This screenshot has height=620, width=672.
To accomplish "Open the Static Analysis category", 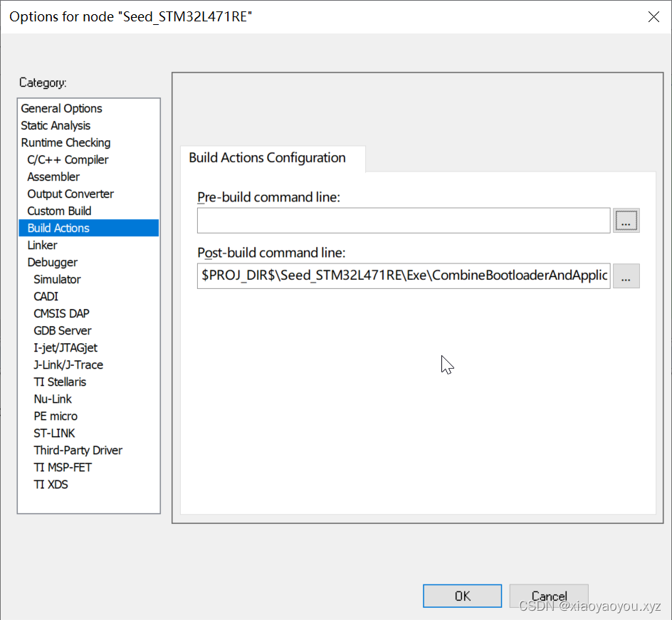I will pos(56,125).
